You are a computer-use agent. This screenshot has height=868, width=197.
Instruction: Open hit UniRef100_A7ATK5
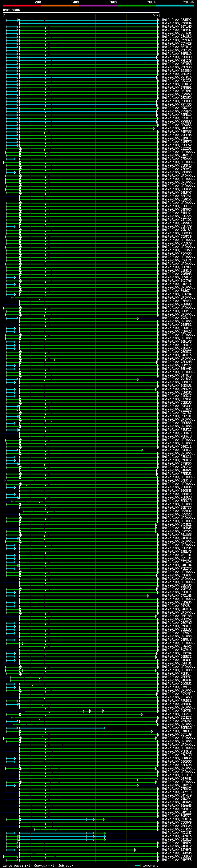tap(177, 755)
